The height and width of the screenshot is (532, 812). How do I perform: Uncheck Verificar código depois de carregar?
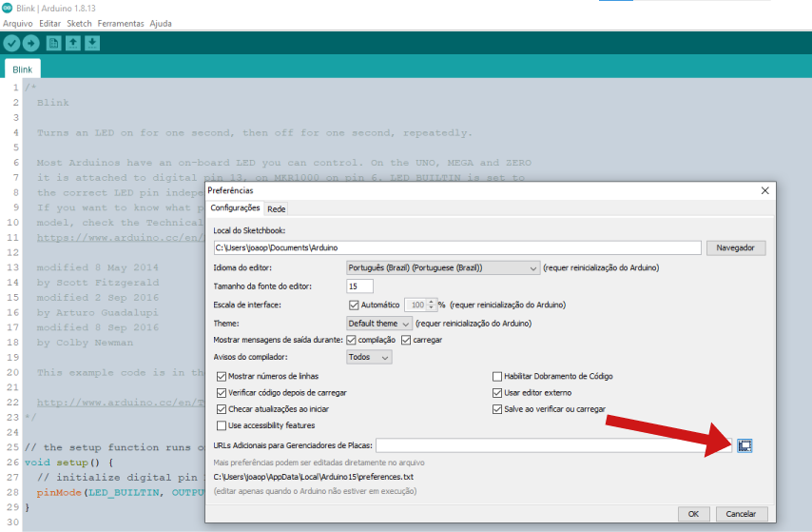[x=222, y=393]
